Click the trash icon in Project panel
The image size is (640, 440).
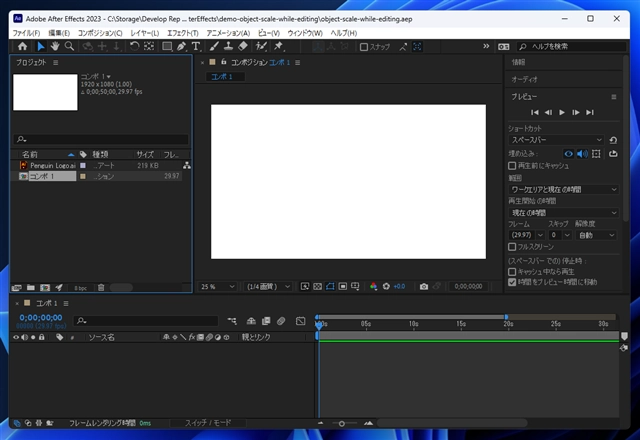[x=101, y=287]
